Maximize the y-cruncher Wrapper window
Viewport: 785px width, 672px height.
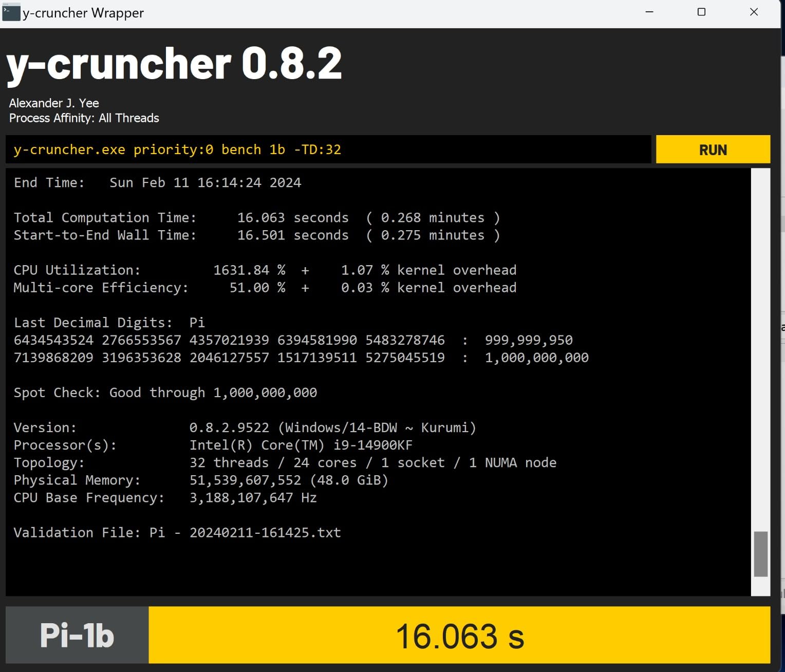pos(701,12)
